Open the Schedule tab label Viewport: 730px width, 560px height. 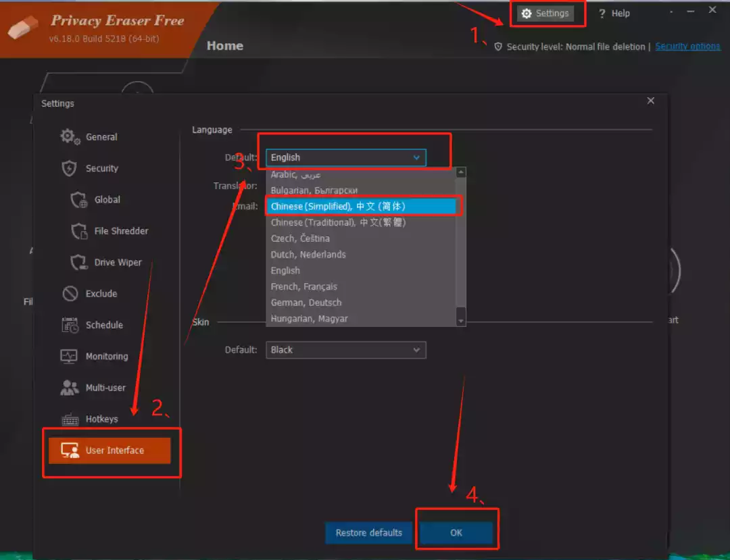tap(104, 325)
